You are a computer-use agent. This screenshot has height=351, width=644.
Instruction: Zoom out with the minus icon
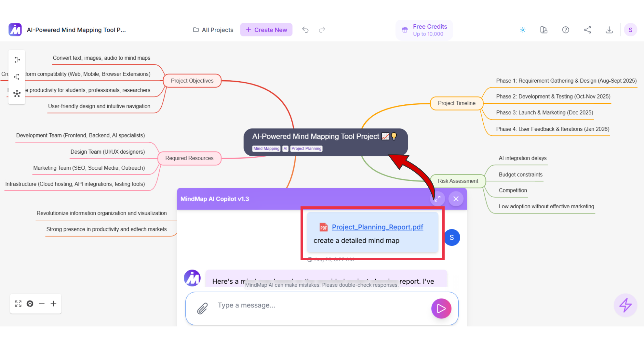coord(42,304)
